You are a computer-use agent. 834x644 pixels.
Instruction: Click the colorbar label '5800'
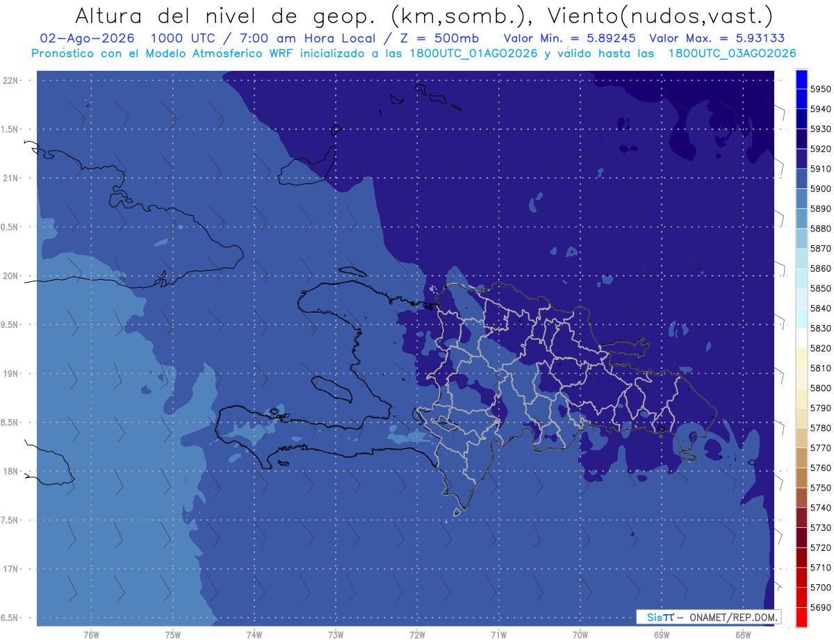[820, 388]
